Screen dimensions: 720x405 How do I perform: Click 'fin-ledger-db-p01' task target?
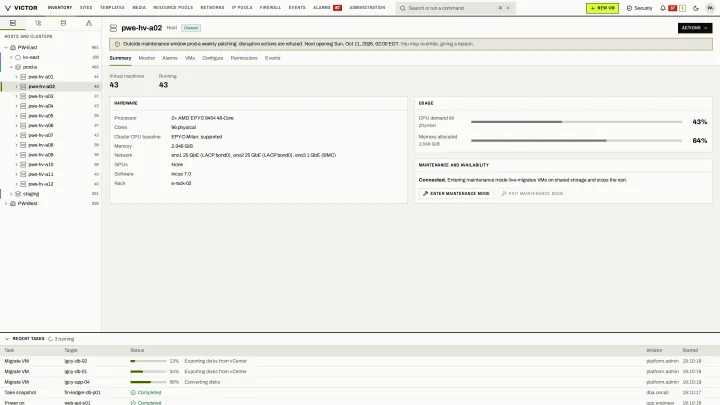pos(82,393)
